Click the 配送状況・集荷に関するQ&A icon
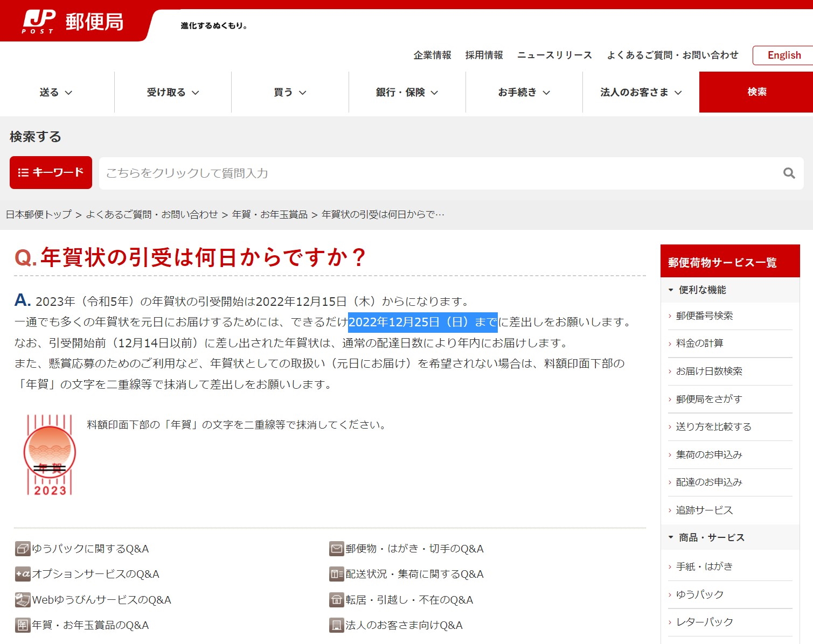 tap(336, 574)
